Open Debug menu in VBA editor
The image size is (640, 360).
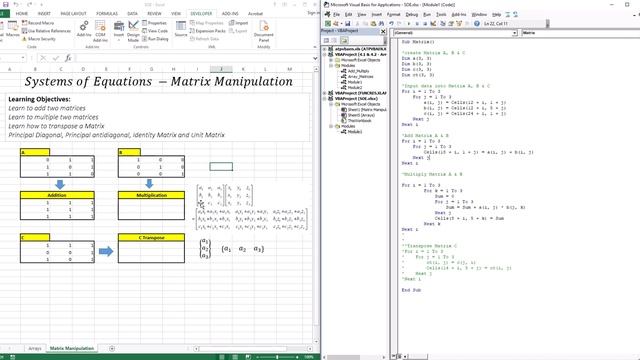tap(411, 15)
